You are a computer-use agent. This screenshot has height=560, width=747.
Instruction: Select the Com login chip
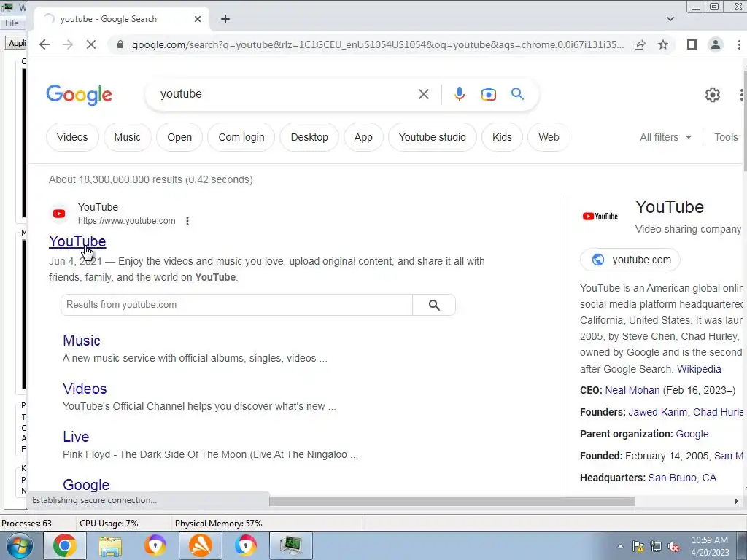(x=241, y=137)
